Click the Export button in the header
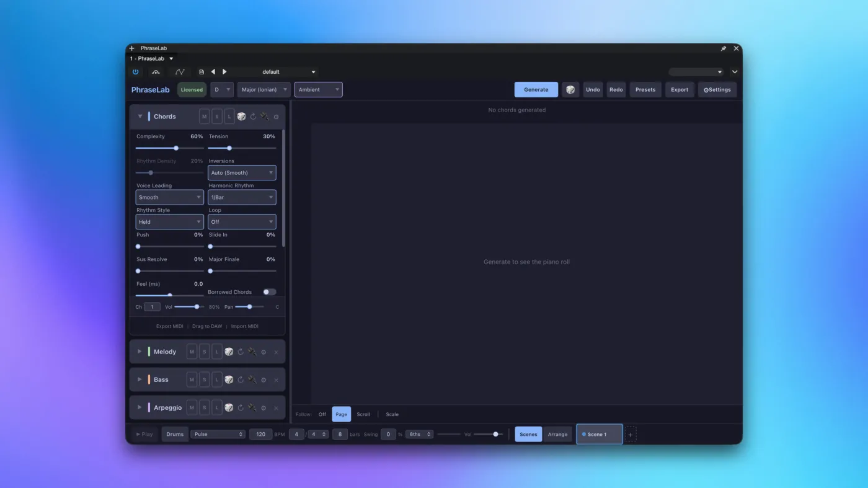Viewport: 868px width, 488px height. [680, 90]
